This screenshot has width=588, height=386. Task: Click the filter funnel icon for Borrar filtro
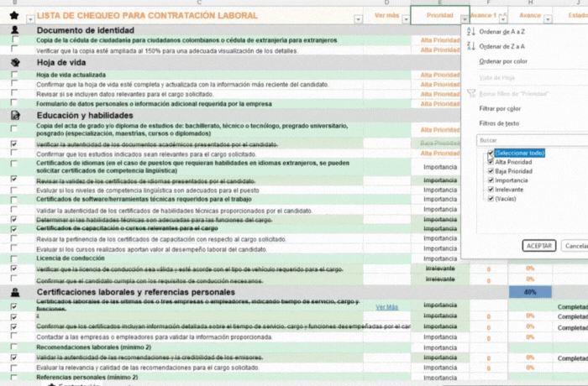coord(471,93)
